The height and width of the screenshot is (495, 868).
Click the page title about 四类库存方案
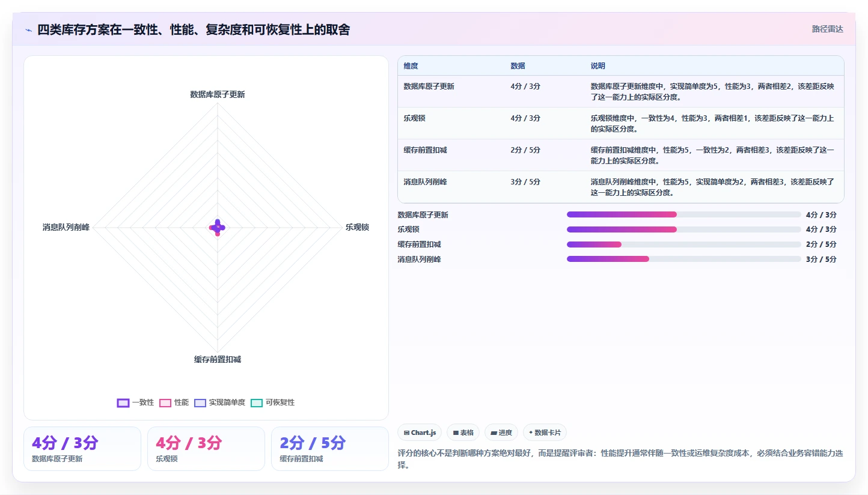coord(194,29)
